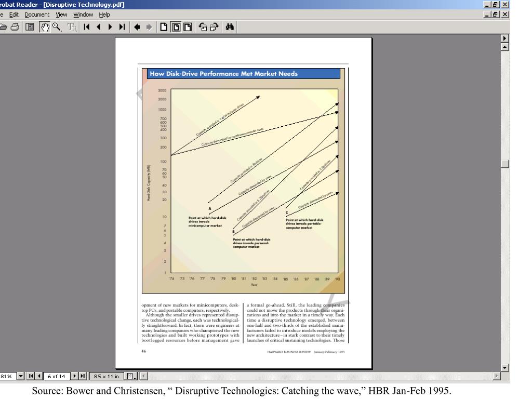This screenshot has height=399, width=532.
Task: Click the Open file folder icon
Action: pyautogui.click(x=3, y=27)
